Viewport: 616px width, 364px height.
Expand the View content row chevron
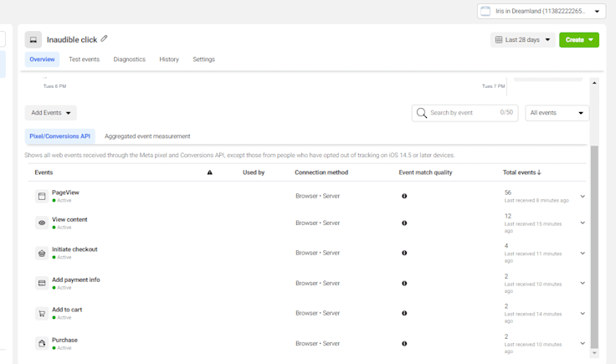583,223
